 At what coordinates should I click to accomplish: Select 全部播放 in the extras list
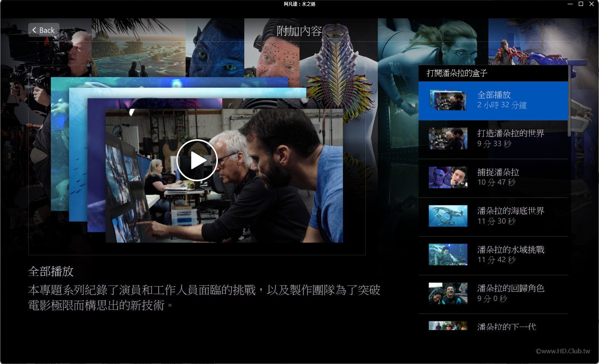click(x=493, y=101)
